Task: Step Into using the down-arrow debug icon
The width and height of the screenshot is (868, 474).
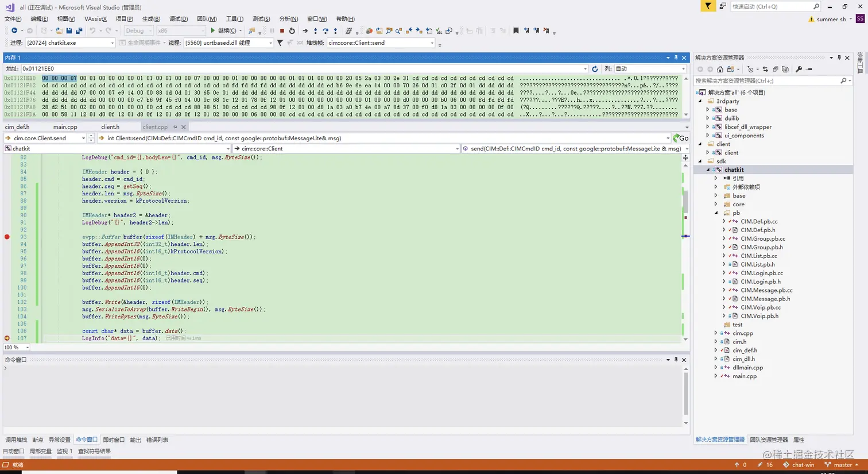Action: pos(315,31)
